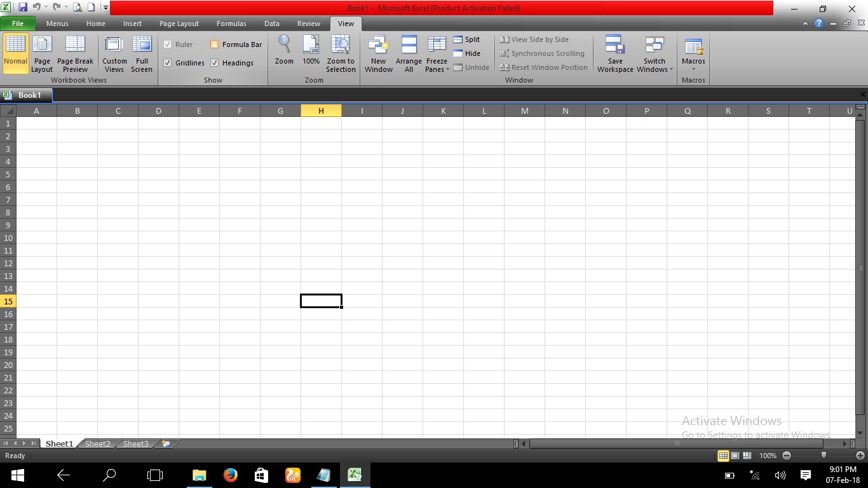Toggle the Formula Bar checkbox
This screenshot has width=868, height=488.
pos(215,44)
